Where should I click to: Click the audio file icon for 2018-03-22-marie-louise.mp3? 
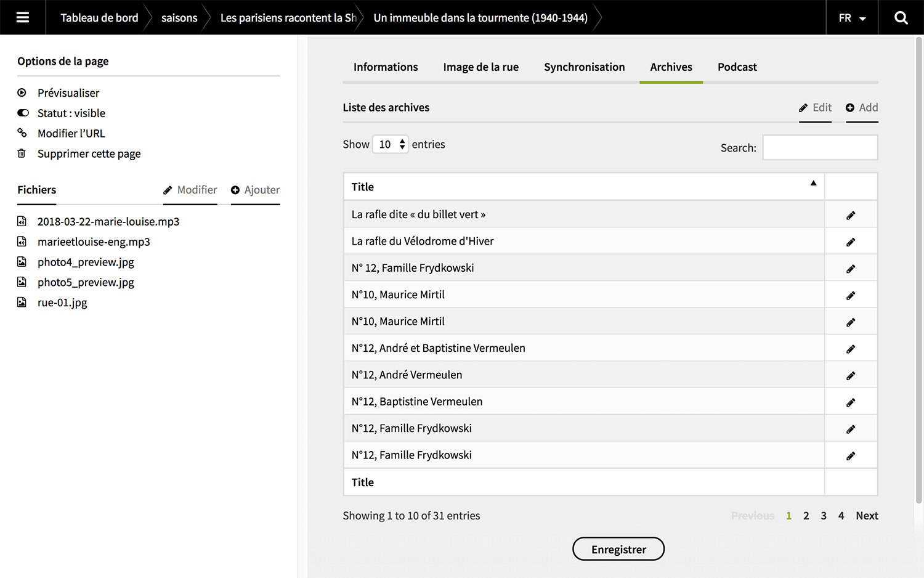(x=22, y=221)
